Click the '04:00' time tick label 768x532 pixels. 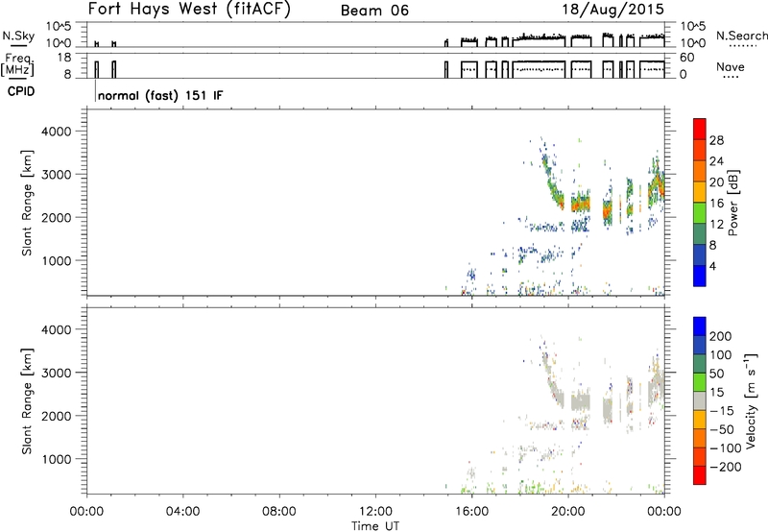pyautogui.click(x=182, y=512)
